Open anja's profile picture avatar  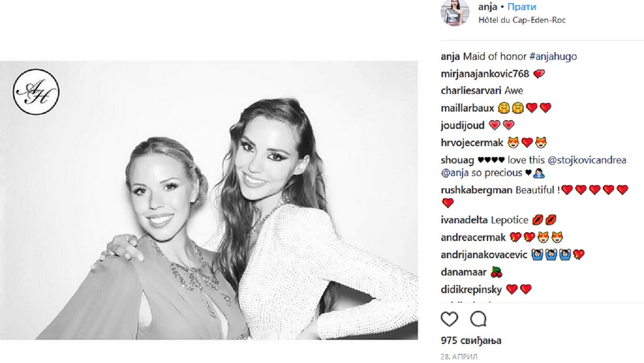click(455, 12)
